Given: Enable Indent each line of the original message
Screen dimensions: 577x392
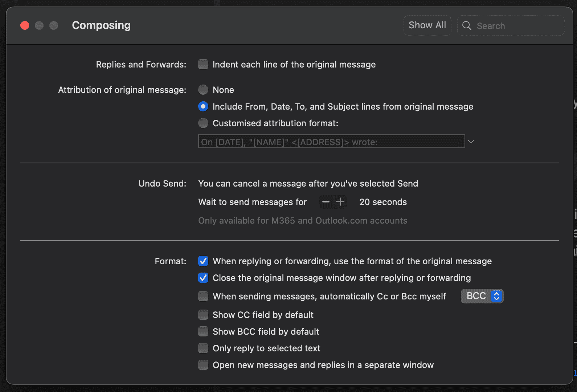Looking at the screenshot, I should (203, 64).
